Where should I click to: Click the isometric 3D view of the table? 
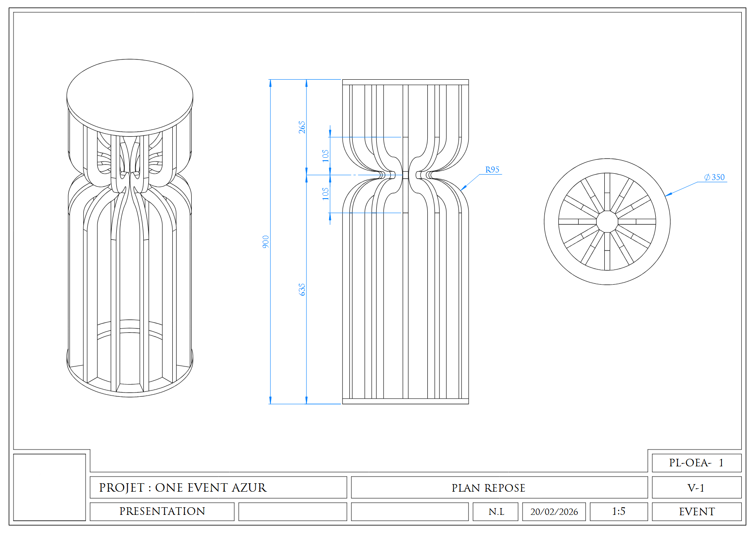click(130, 228)
